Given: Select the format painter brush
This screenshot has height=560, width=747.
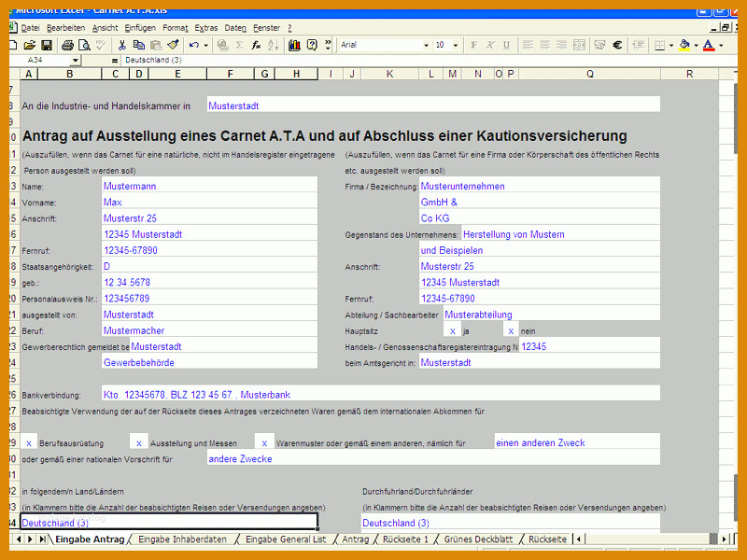Looking at the screenshot, I should point(173,45).
